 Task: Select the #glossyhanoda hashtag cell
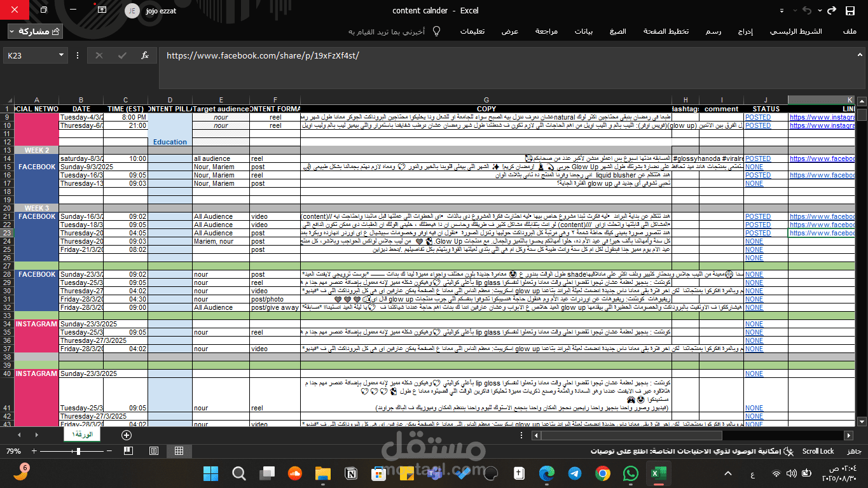(708, 158)
